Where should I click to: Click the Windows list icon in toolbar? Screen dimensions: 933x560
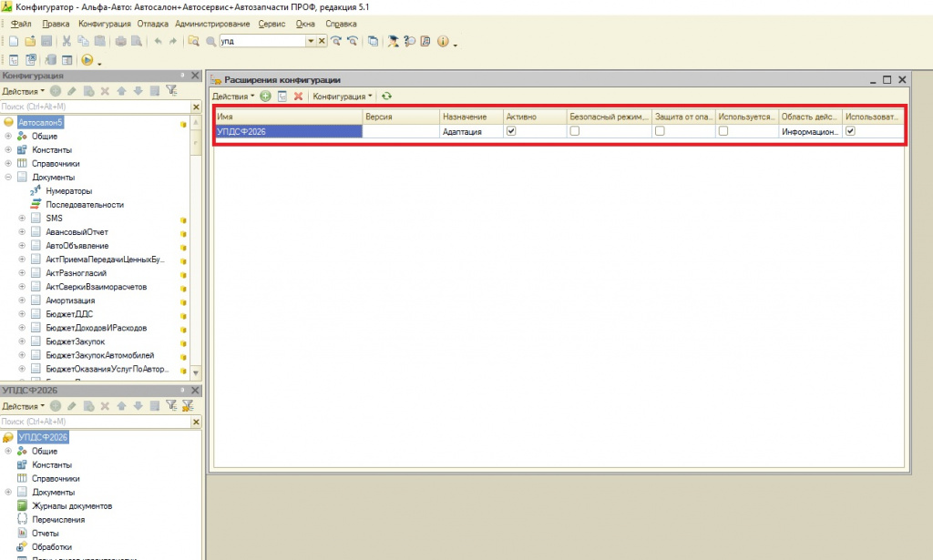pyautogui.click(x=373, y=41)
